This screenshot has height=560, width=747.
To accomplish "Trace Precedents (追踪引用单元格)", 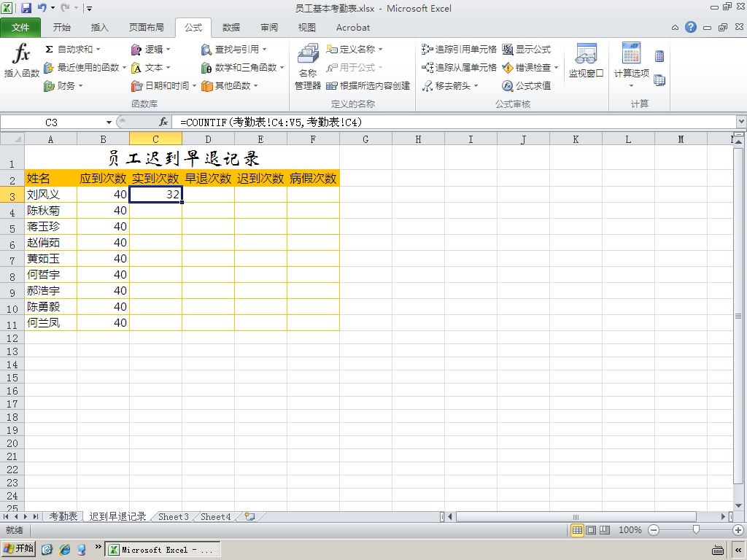I will coord(459,50).
